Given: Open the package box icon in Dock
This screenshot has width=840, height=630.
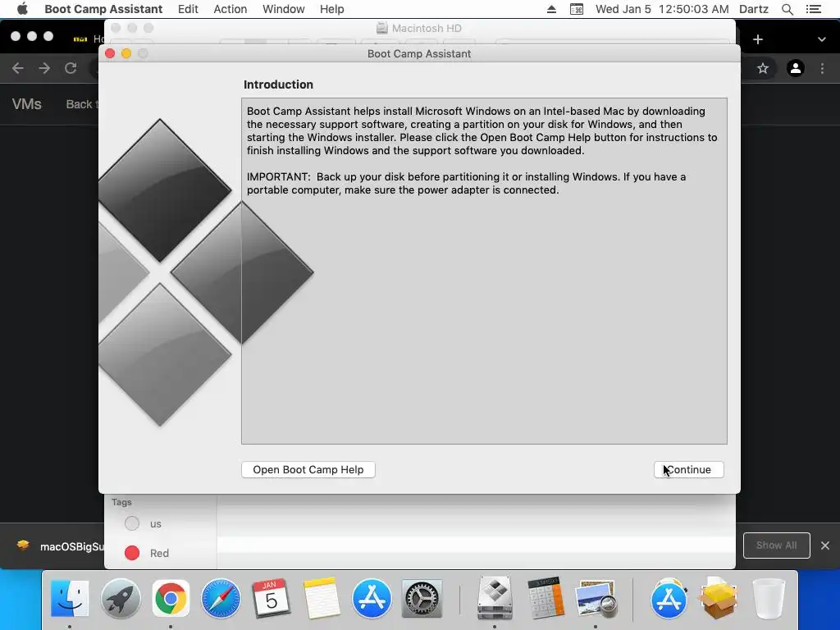Looking at the screenshot, I should (x=719, y=598).
